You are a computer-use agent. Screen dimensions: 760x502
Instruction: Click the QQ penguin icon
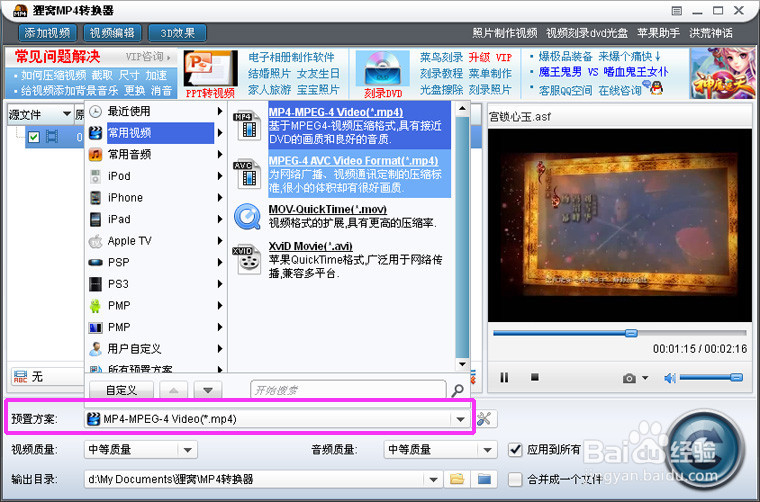coord(656,88)
